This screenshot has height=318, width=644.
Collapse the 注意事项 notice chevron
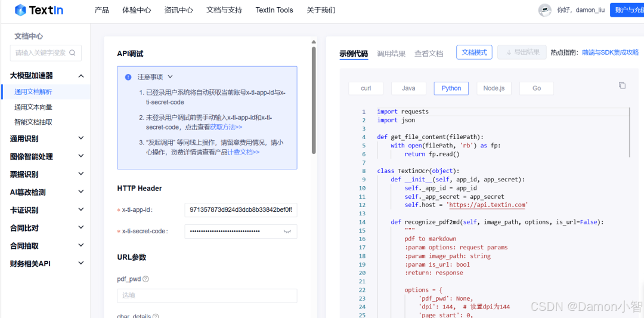tap(170, 77)
